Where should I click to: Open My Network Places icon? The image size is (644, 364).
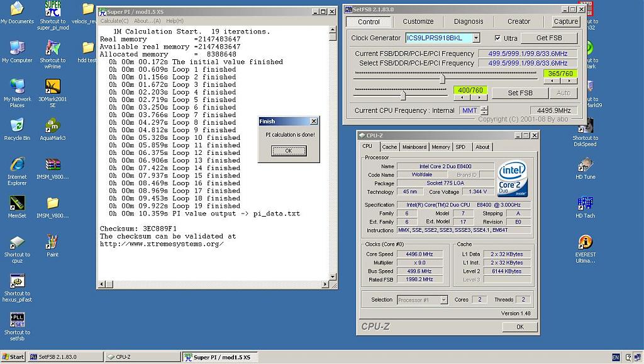coord(17,93)
